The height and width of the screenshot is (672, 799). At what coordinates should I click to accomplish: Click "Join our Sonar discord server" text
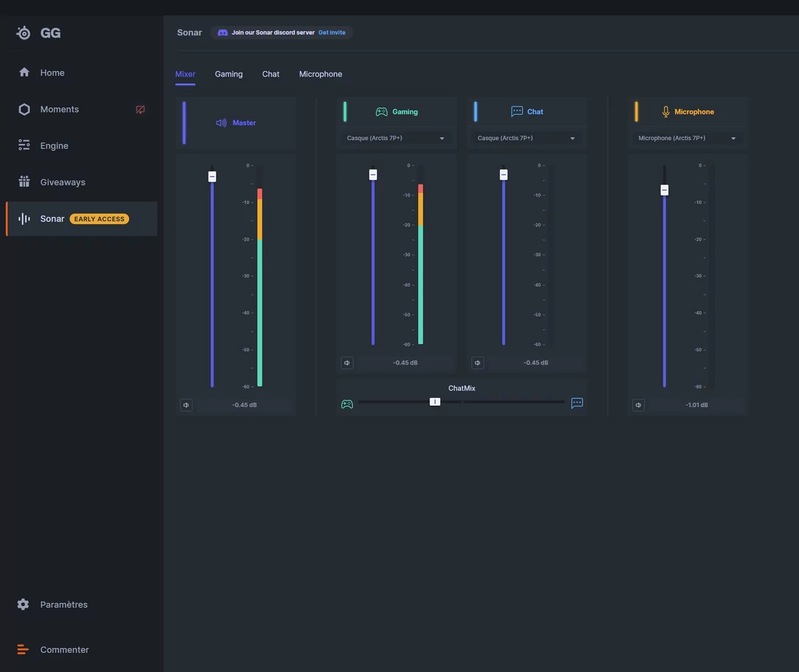(x=273, y=33)
